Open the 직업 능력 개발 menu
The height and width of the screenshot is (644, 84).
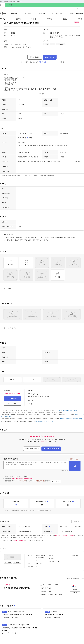57,14
